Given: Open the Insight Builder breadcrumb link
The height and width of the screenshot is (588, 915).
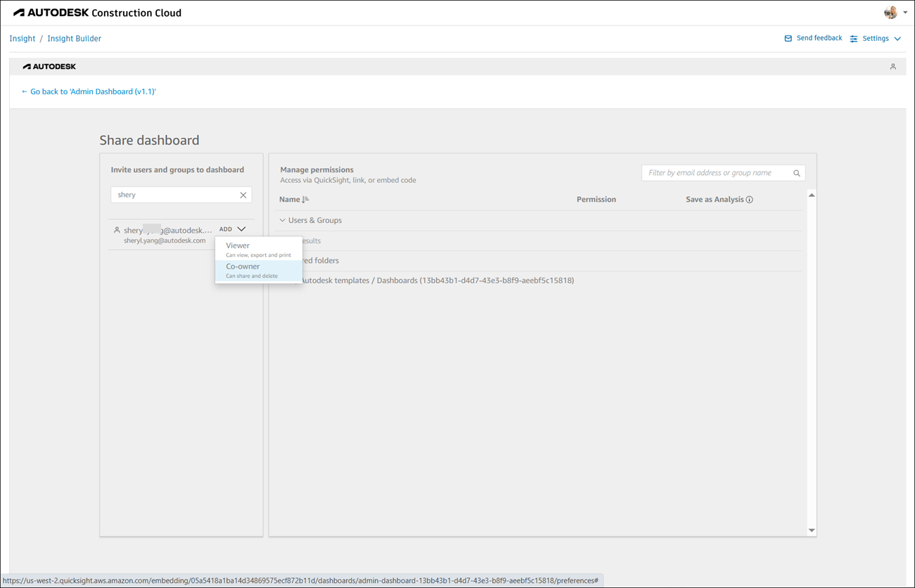Looking at the screenshot, I should (x=75, y=39).
